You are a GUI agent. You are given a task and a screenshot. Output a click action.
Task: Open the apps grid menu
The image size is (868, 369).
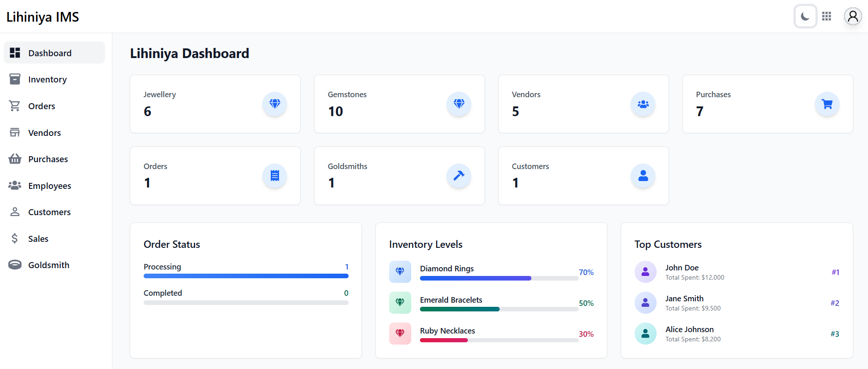coord(827,17)
